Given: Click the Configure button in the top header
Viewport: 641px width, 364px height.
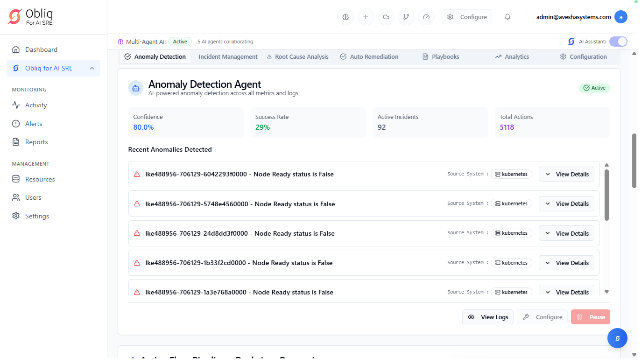Looking at the screenshot, I should (x=467, y=17).
